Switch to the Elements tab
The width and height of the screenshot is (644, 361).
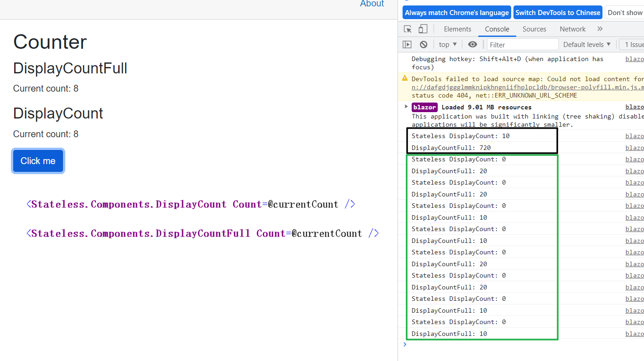tap(457, 29)
